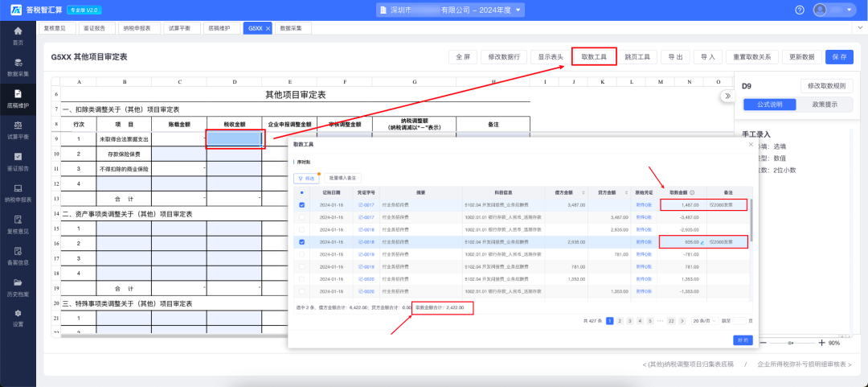Screen dimensions: 868x387
Task: Expand the tab bar overflow chevron
Action: (861, 27)
